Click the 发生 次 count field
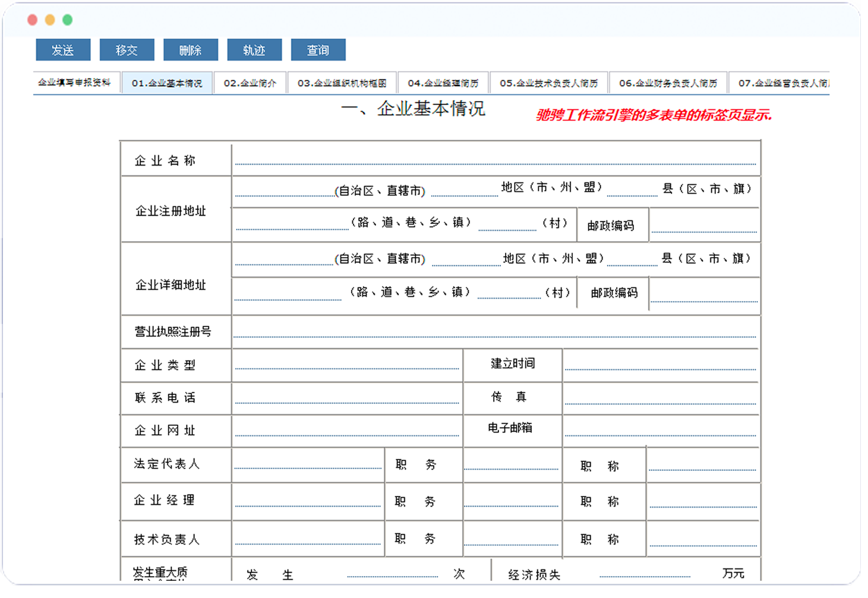Screen dimensions: 868x598 tap(393, 572)
